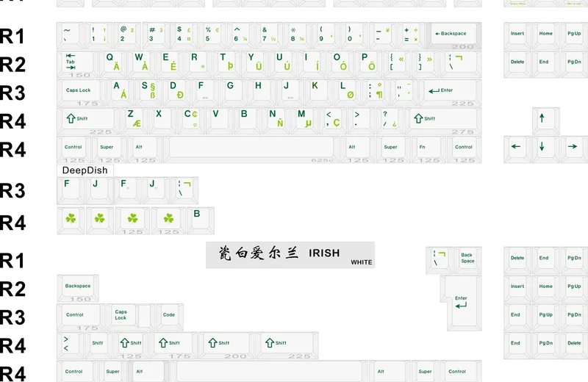Click the plus equals keycap
Screen dimensions: 588x382
pyautogui.click(x=412, y=35)
